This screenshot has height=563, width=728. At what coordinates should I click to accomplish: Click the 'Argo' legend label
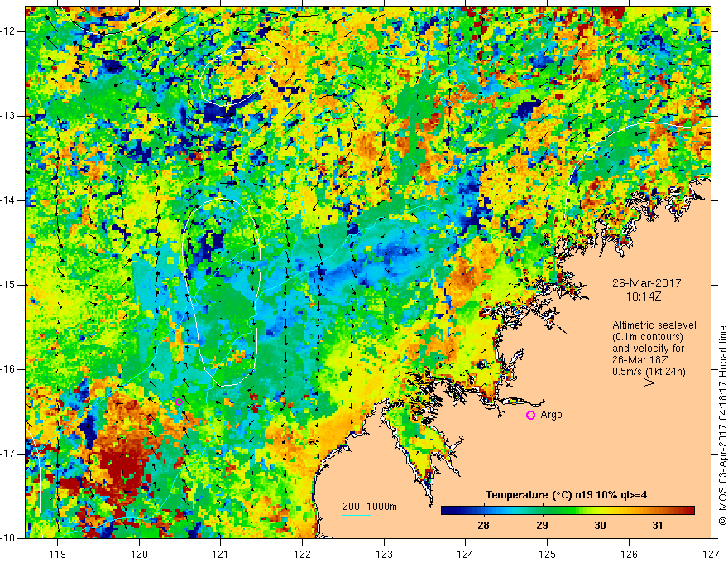coord(551,415)
